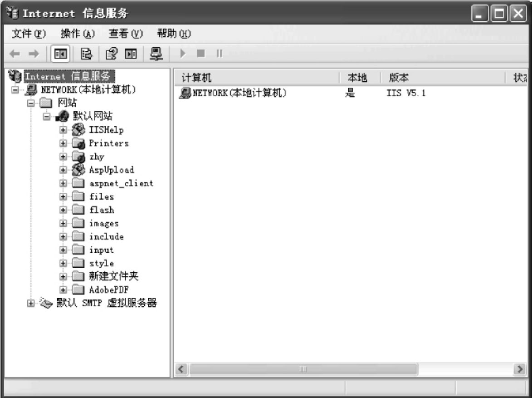The image size is (532, 398).
Task: Click the horizontal scrollbar thumb
Action: (x=303, y=369)
